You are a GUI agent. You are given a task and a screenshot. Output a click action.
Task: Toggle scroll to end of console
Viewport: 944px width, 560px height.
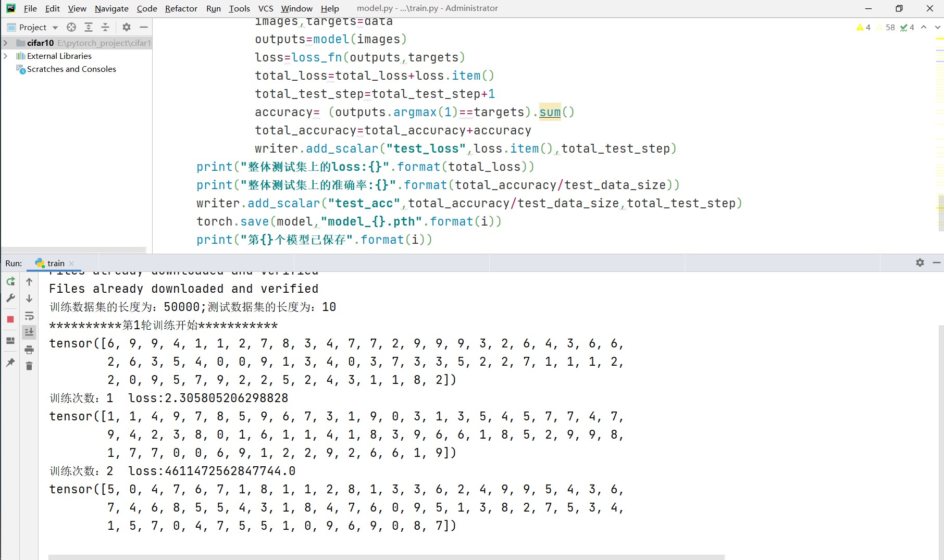(x=29, y=332)
